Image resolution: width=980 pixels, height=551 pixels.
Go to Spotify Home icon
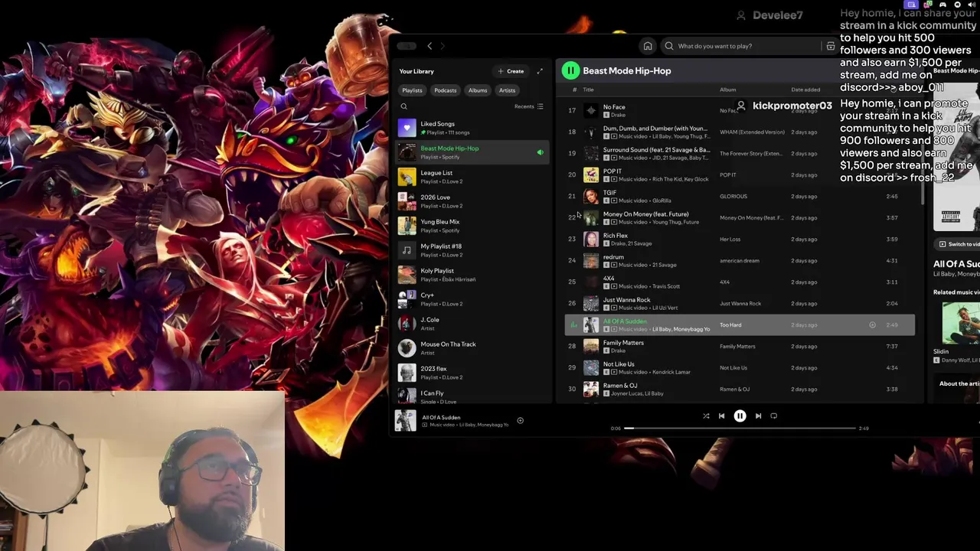tap(648, 46)
